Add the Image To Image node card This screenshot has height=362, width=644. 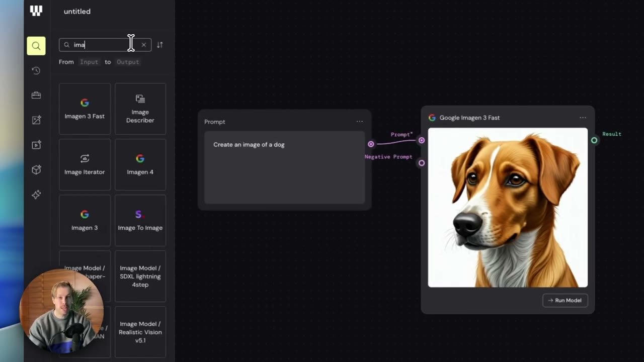[140, 220]
